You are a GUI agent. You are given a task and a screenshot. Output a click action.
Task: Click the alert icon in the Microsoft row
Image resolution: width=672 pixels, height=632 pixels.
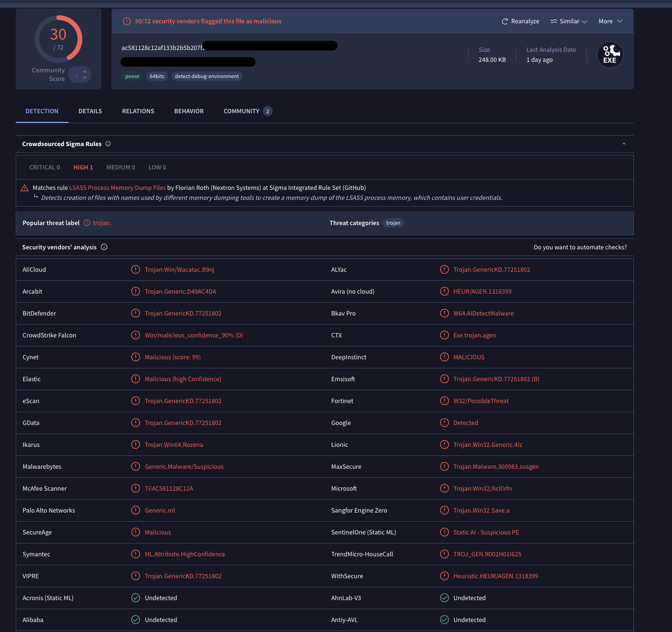445,488
